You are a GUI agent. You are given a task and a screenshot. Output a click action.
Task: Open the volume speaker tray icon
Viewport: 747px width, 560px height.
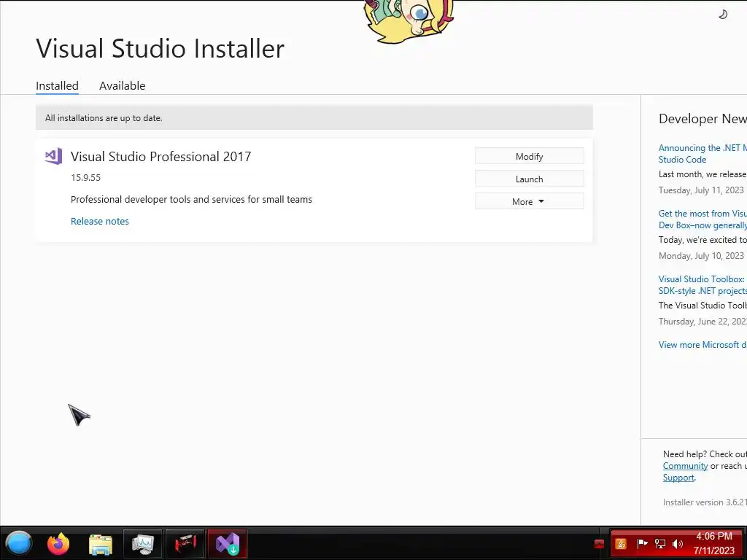(678, 543)
